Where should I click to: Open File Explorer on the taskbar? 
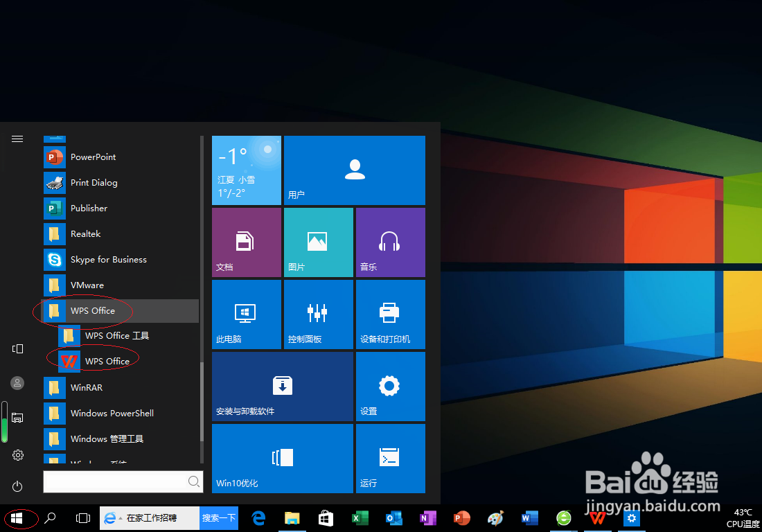click(x=292, y=518)
